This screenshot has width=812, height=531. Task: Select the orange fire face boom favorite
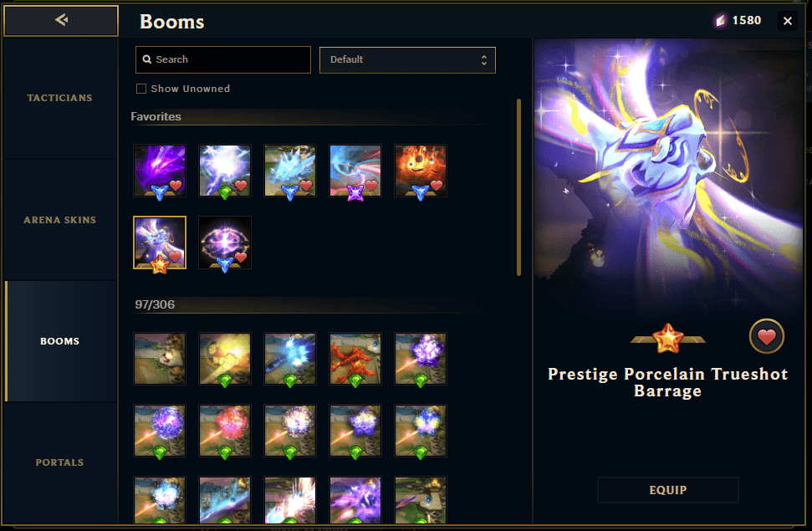coord(421,171)
